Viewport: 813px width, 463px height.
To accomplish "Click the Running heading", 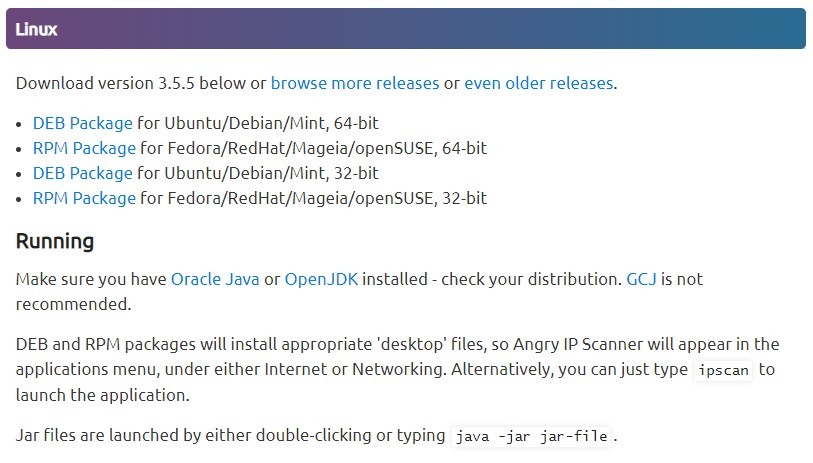I will tap(55, 241).
